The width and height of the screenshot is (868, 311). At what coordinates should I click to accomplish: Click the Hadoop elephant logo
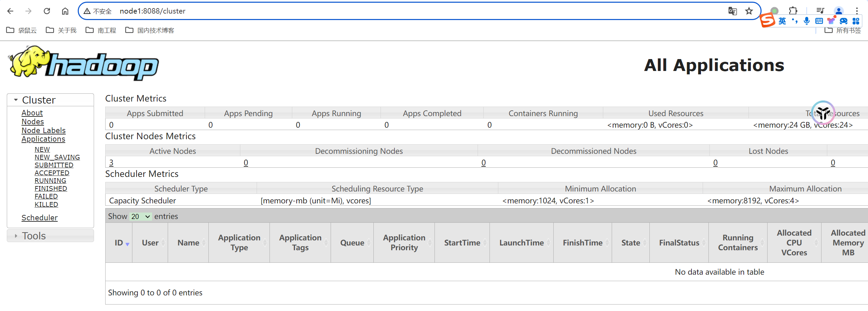pos(84,63)
